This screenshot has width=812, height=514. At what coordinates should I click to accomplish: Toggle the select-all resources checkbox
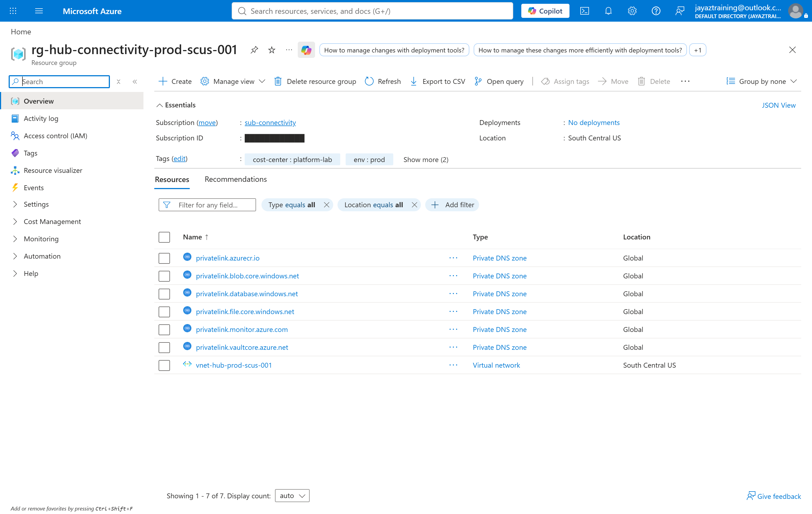coord(164,237)
